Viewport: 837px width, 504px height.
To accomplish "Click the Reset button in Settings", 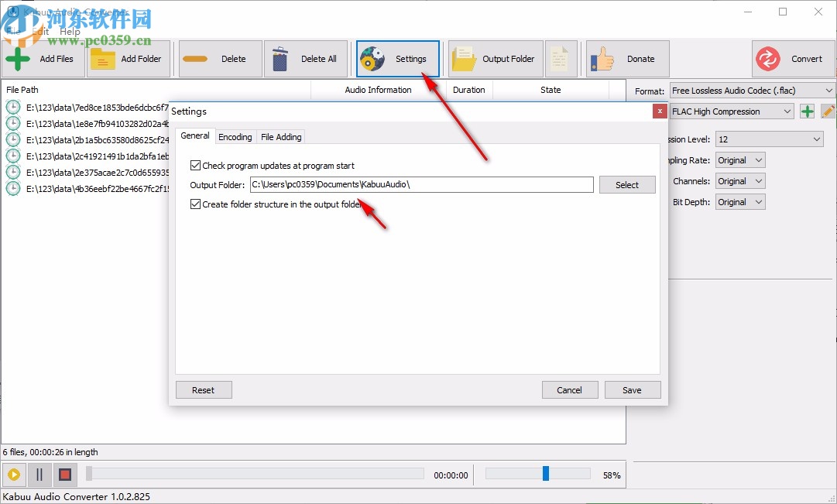I will 204,389.
